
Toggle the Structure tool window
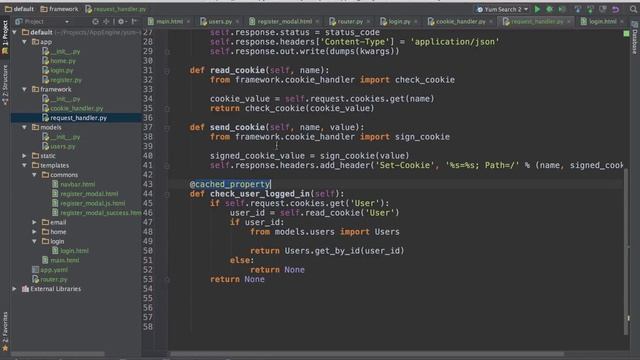[x=5, y=85]
